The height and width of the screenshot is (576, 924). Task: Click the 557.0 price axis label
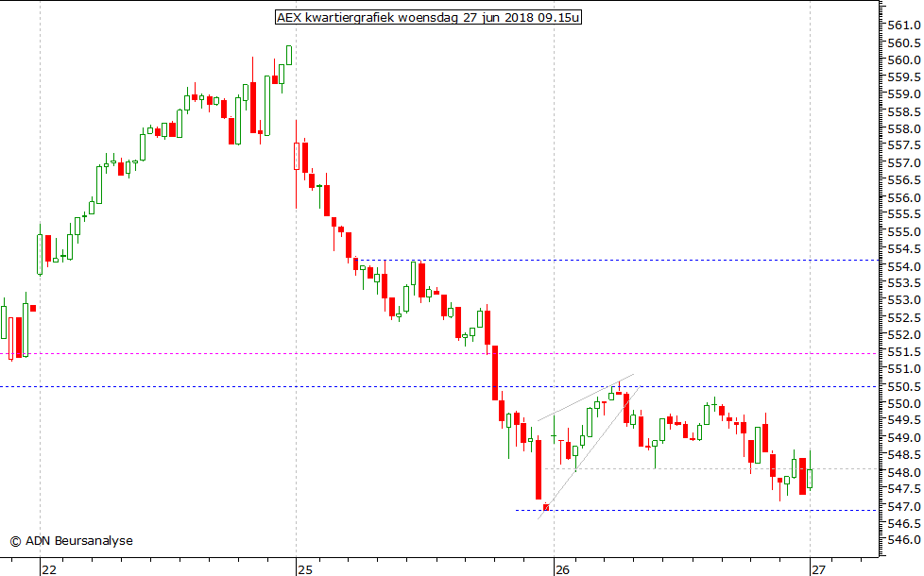[904, 163]
